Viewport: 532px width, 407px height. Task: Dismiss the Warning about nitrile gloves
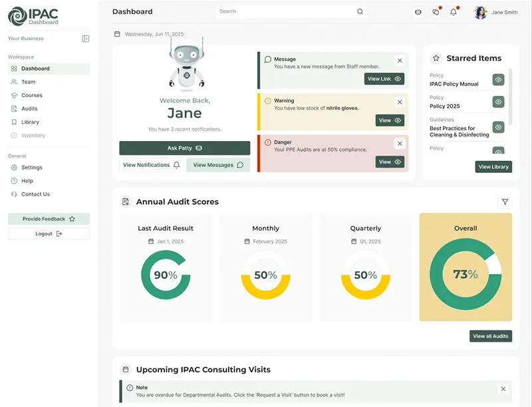click(x=400, y=102)
